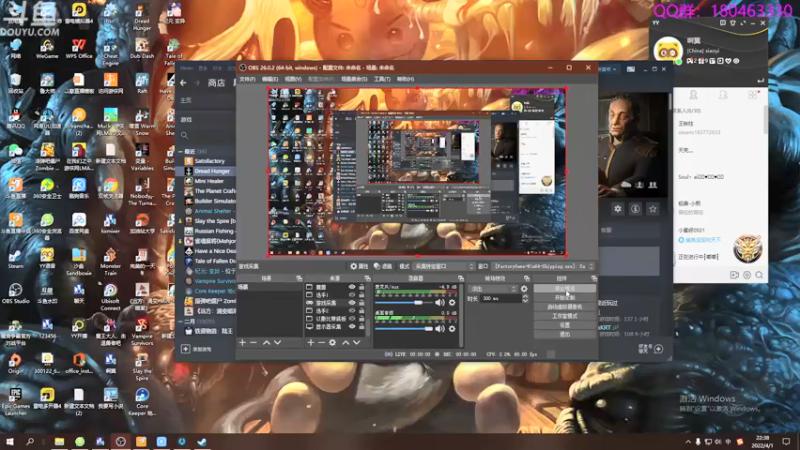The height and width of the screenshot is (450, 800).
Task: Go back in Steam window
Action: tap(183, 83)
